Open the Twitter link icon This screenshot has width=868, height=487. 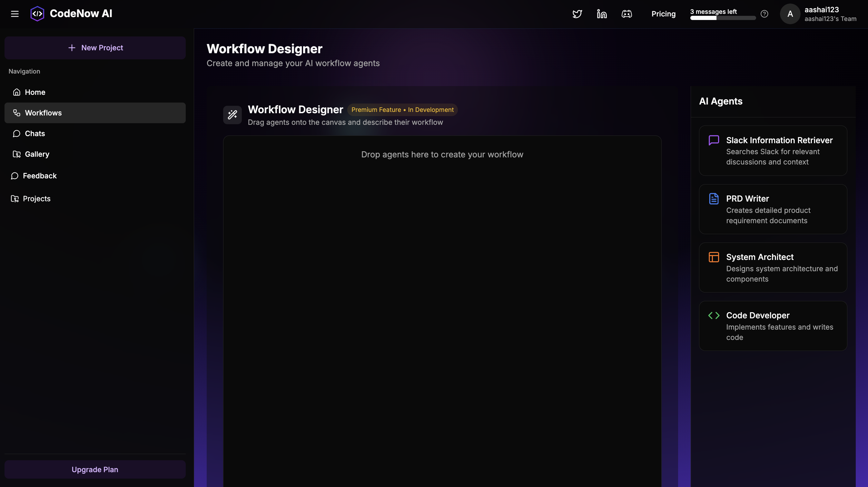[577, 14]
